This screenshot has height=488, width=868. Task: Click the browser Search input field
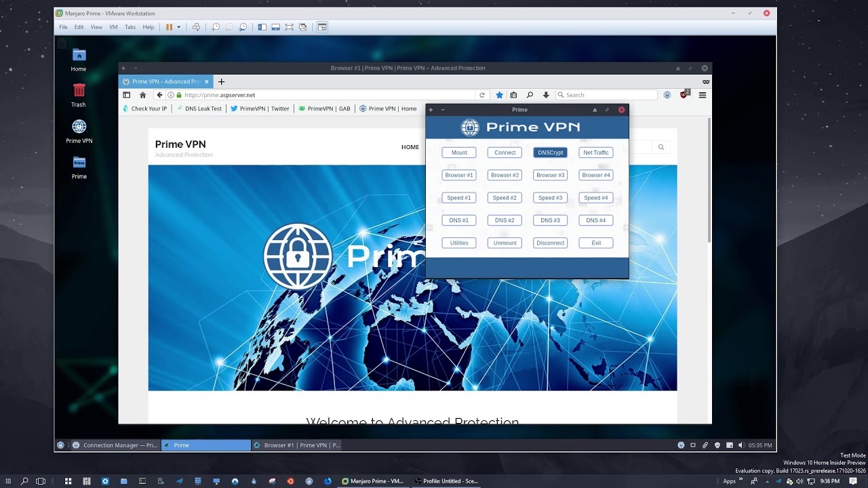[606, 95]
